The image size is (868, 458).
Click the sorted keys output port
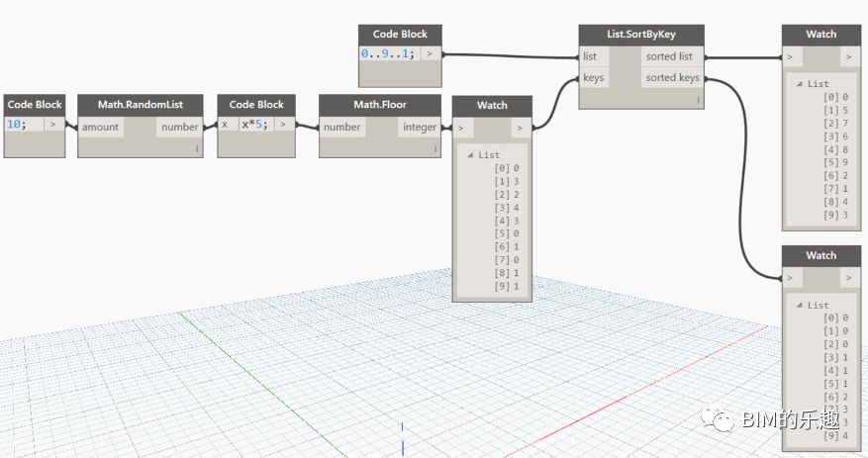click(x=672, y=78)
